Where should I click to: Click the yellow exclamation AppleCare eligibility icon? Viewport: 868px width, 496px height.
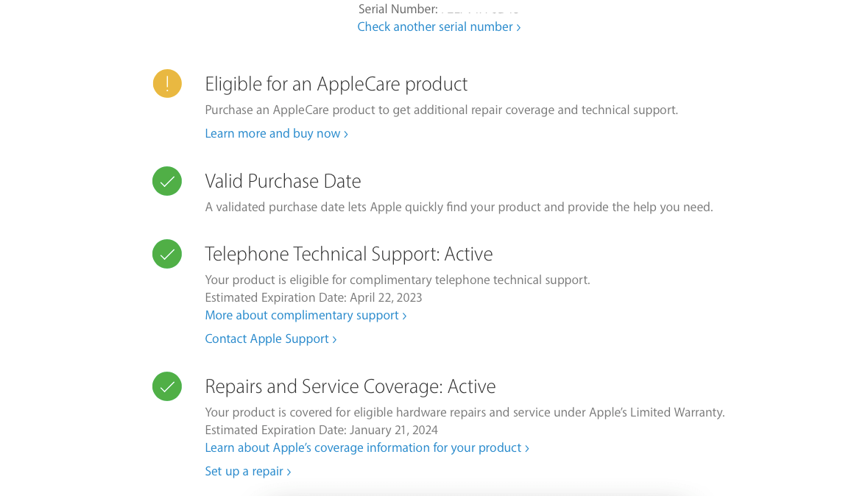pos(167,83)
